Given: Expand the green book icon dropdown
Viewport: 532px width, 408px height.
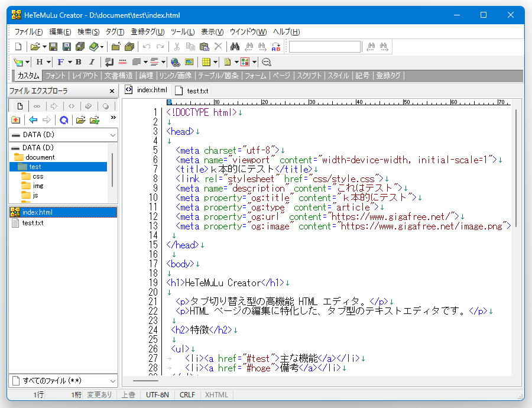Looking at the screenshot, I should pos(102,47).
